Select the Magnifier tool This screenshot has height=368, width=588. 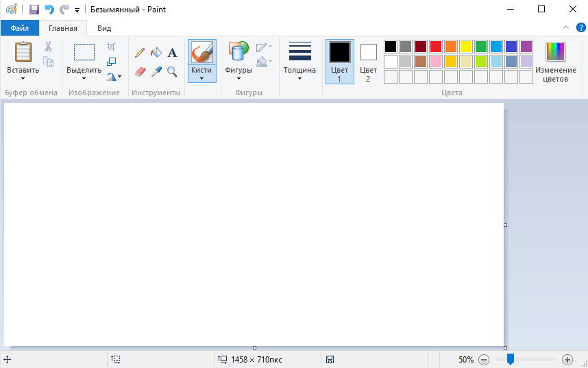(x=172, y=71)
